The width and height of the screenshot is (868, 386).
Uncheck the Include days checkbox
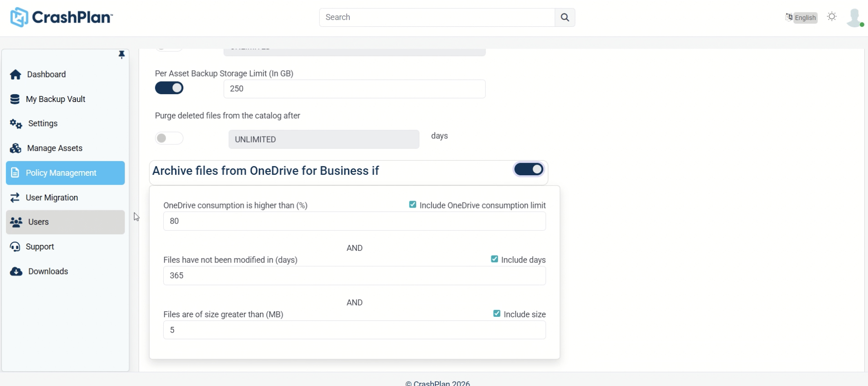coord(495,259)
